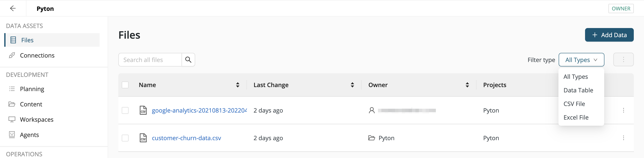This screenshot has height=158, width=644.
Task: Sort by the Last Change column
Action: point(352,85)
